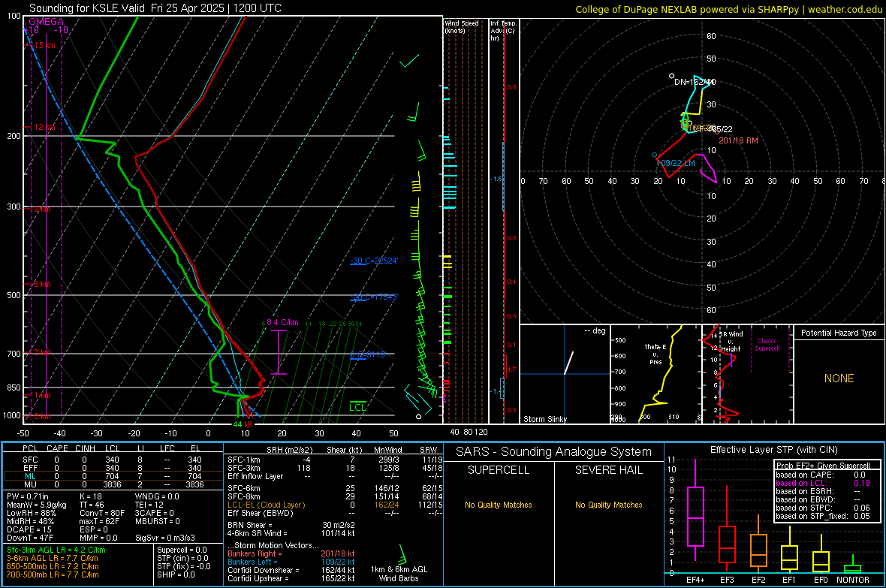Image resolution: width=886 pixels, height=588 pixels.
Task: Click the 'Theta-E v. Pres' inset label
Action: click(655, 354)
